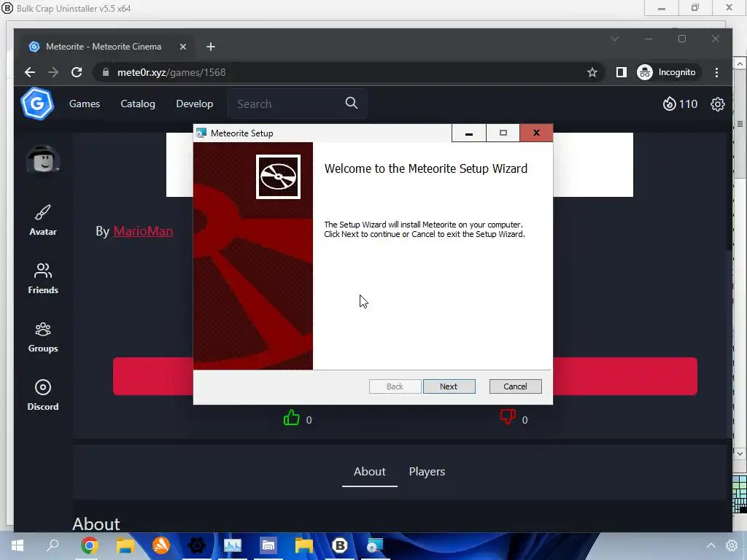Open Discord in the sidebar

pos(43,395)
